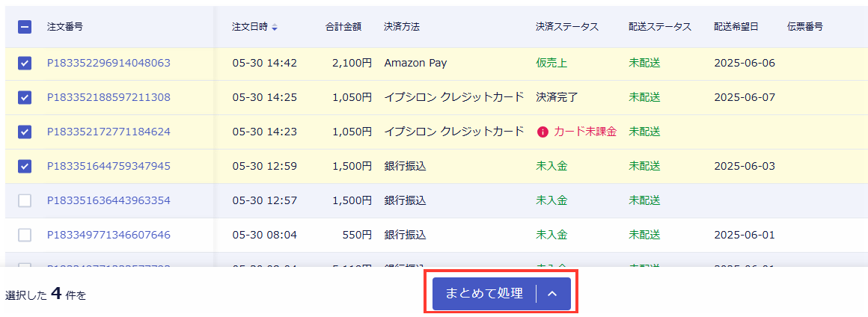Check order P183351636443963354 checkbox
Viewport: 868px width, 317px height.
coord(25,200)
